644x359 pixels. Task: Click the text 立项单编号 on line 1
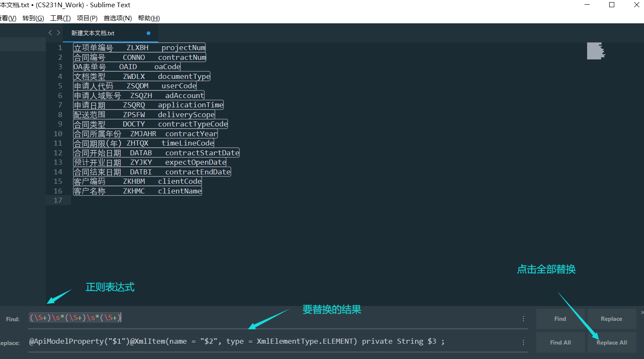[x=93, y=48]
